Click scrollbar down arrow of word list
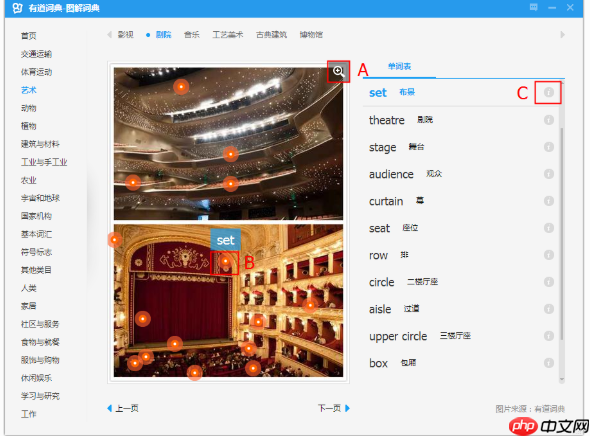Image resolution: width=590 pixels, height=436 pixels. click(562, 379)
